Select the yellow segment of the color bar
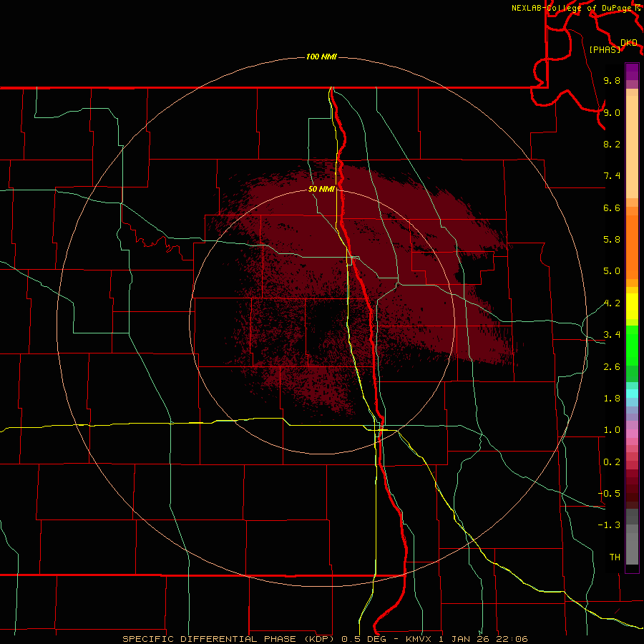644x644 pixels. 632,306
